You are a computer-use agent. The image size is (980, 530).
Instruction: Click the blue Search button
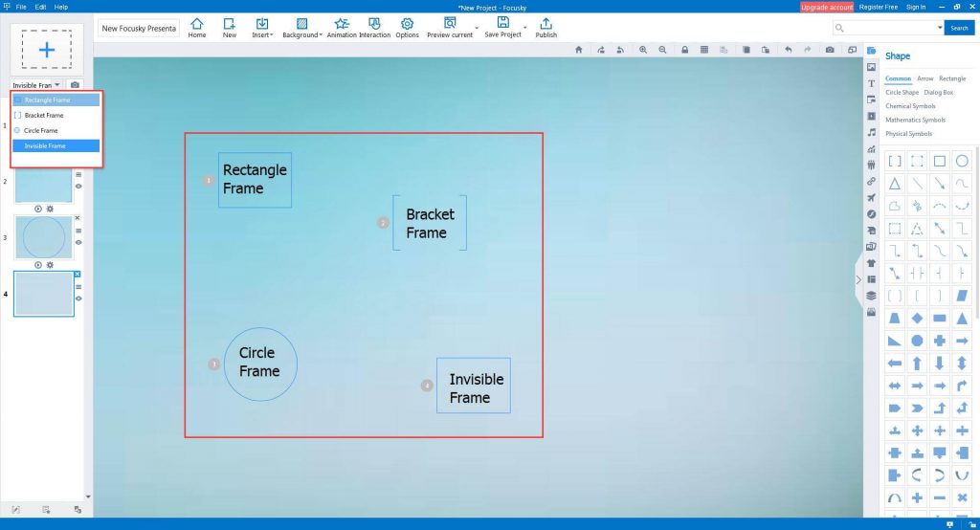(x=958, y=28)
